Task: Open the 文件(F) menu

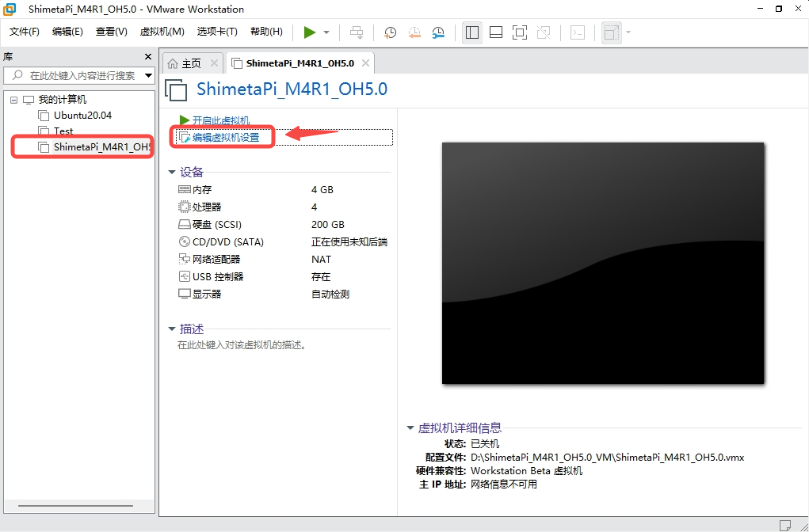Action: pyautogui.click(x=25, y=32)
